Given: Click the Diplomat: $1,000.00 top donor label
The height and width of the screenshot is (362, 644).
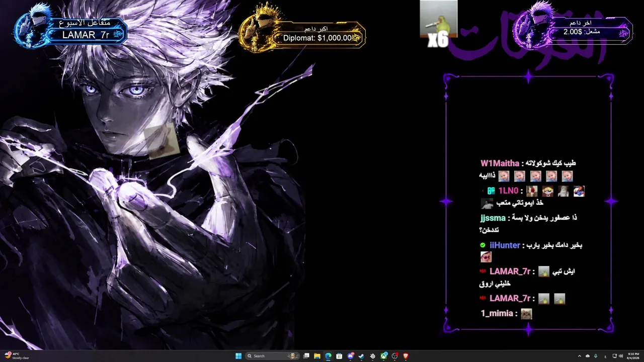Looking at the screenshot, I should 317,38.
